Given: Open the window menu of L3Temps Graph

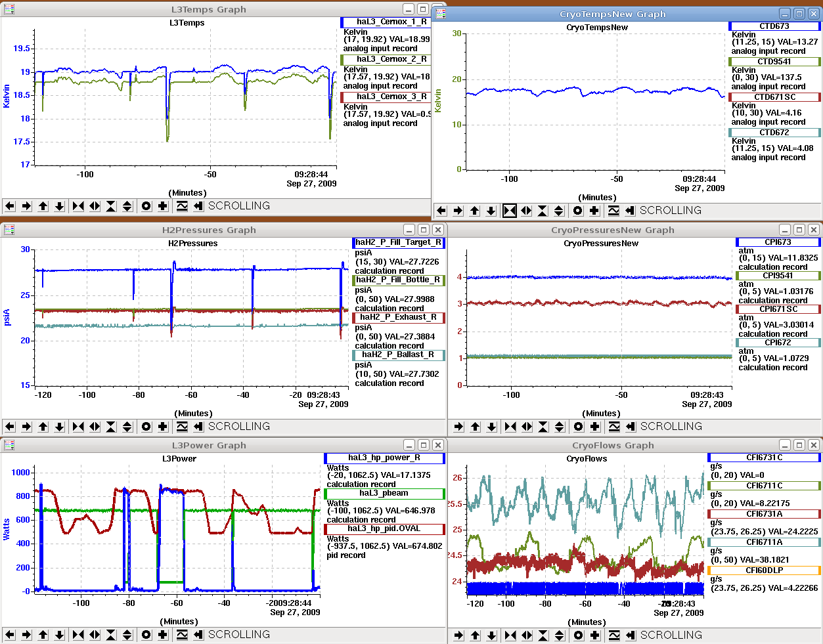Looking at the screenshot, I should [9, 9].
